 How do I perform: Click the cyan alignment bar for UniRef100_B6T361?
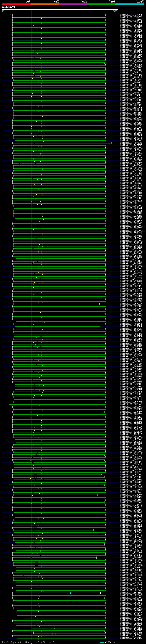tap(59, 40)
